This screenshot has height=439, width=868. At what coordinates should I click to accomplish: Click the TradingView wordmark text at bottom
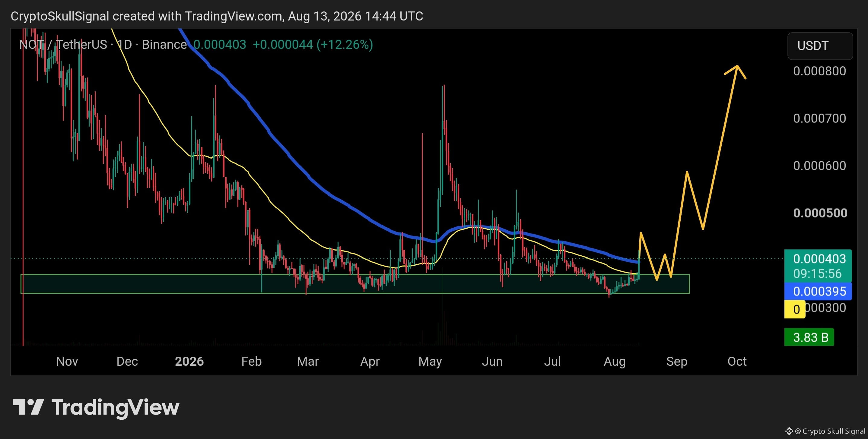coord(115,408)
